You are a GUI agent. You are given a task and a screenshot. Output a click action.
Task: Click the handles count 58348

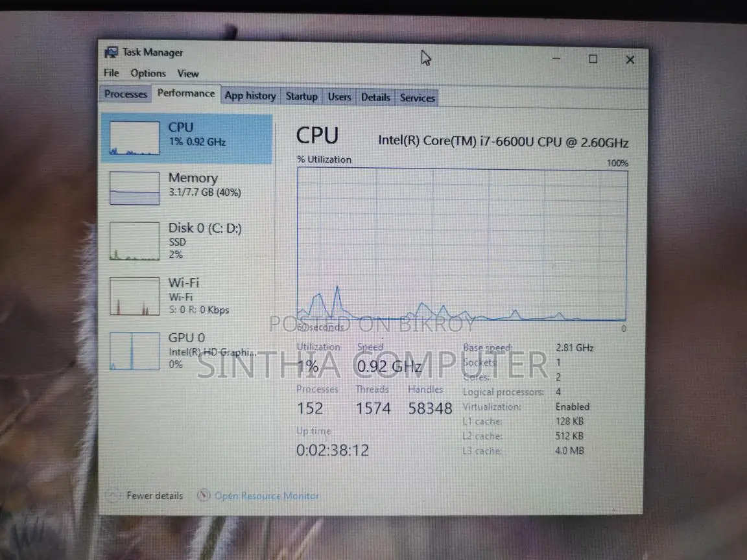point(430,408)
